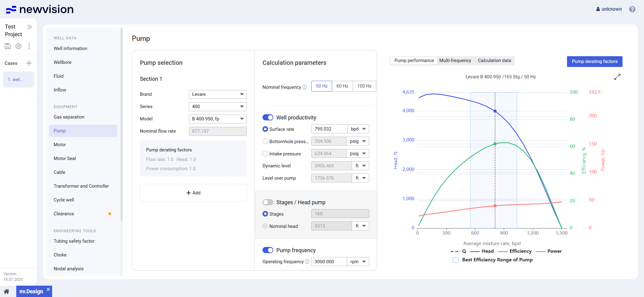This screenshot has height=297, width=644.
Task: Open the help question mark icon
Action: 632,9
